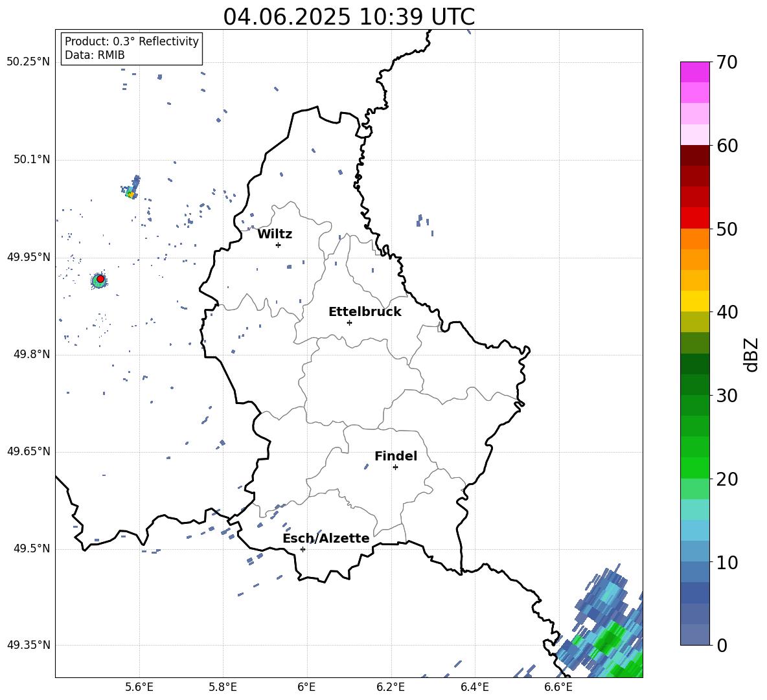This screenshot has height=700, width=767.
Task: Click the colorbar value 20
Action: [727, 479]
